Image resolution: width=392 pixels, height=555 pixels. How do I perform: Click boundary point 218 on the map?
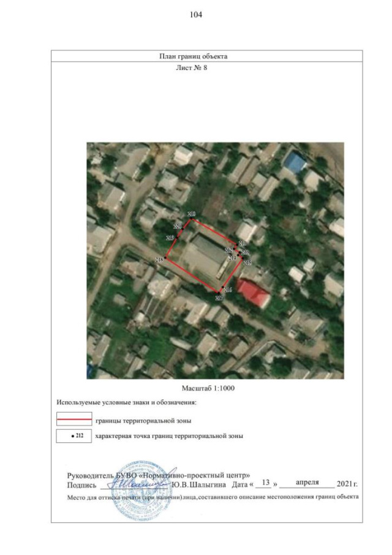pos(165,258)
